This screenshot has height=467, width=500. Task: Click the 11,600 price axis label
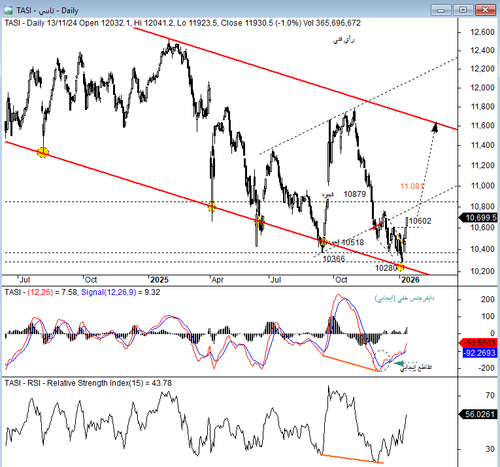pos(482,126)
